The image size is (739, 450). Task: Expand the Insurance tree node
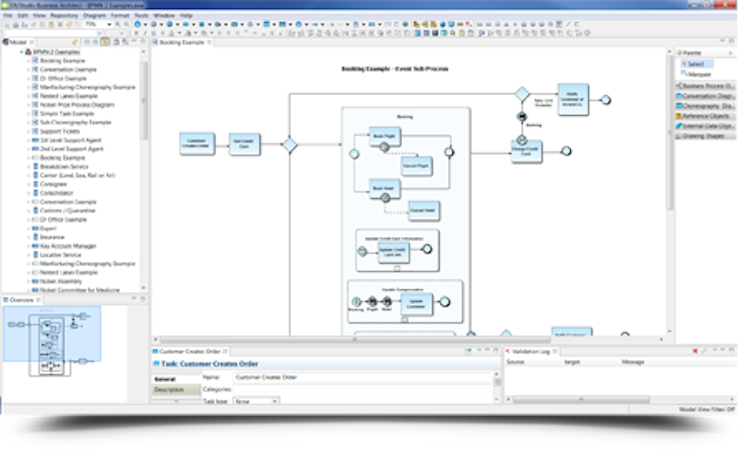click(28, 237)
